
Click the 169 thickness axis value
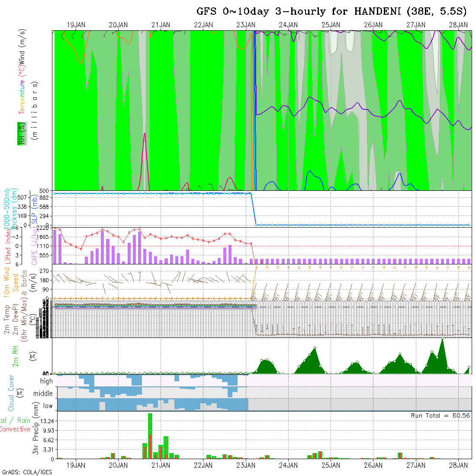(x=22, y=216)
